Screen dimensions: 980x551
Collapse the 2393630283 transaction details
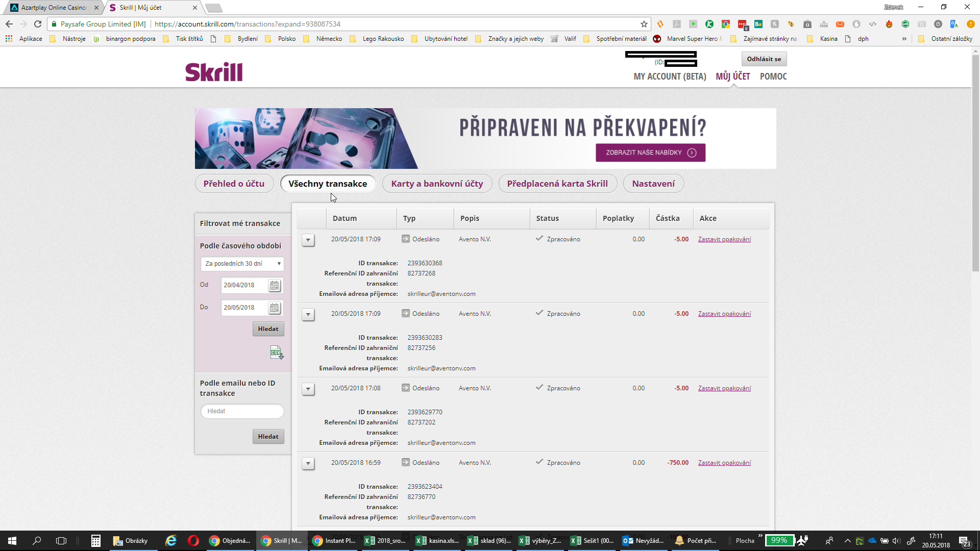[x=308, y=314]
